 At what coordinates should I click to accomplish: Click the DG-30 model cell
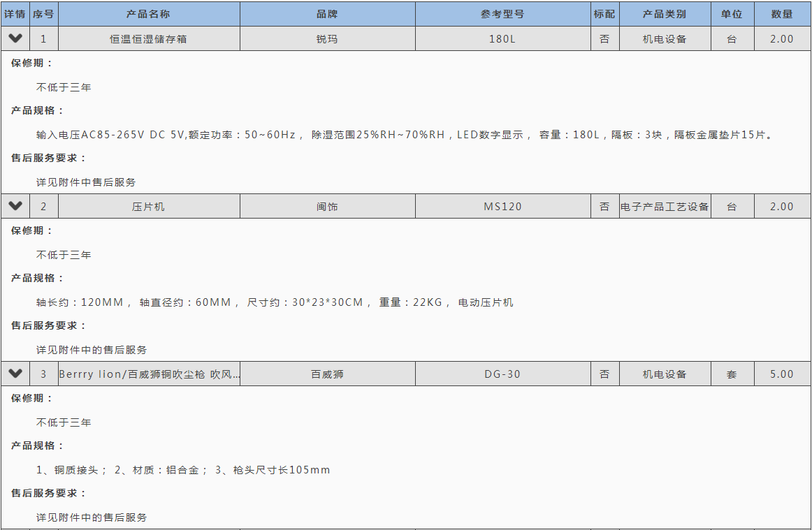tap(502, 374)
